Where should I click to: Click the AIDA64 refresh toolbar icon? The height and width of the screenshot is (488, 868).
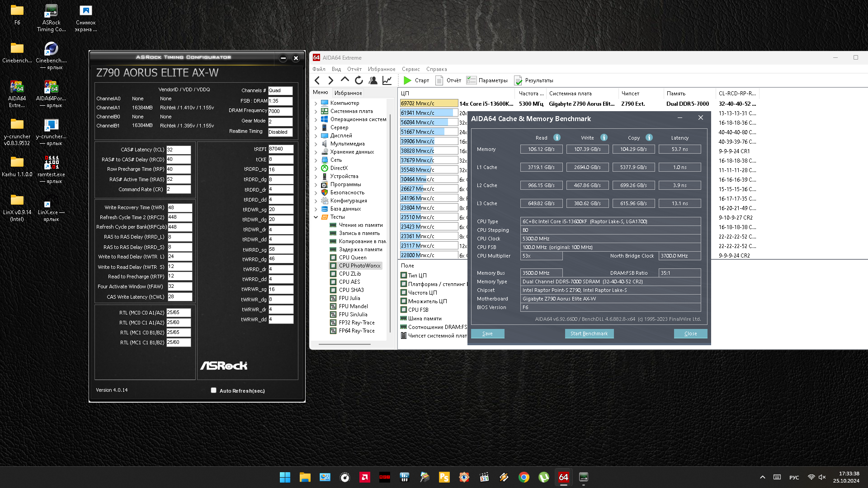(359, 80)
